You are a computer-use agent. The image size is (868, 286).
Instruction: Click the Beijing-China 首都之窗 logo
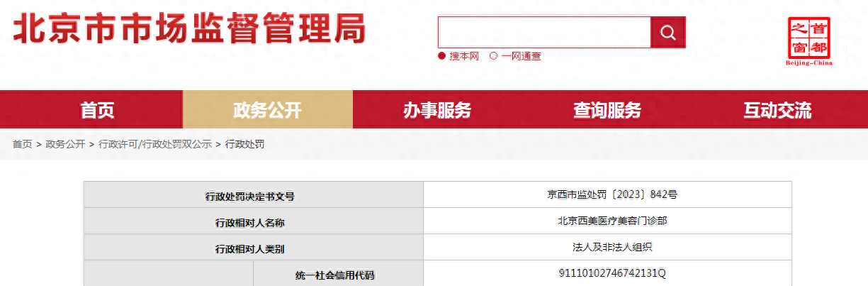click(809, 41)
